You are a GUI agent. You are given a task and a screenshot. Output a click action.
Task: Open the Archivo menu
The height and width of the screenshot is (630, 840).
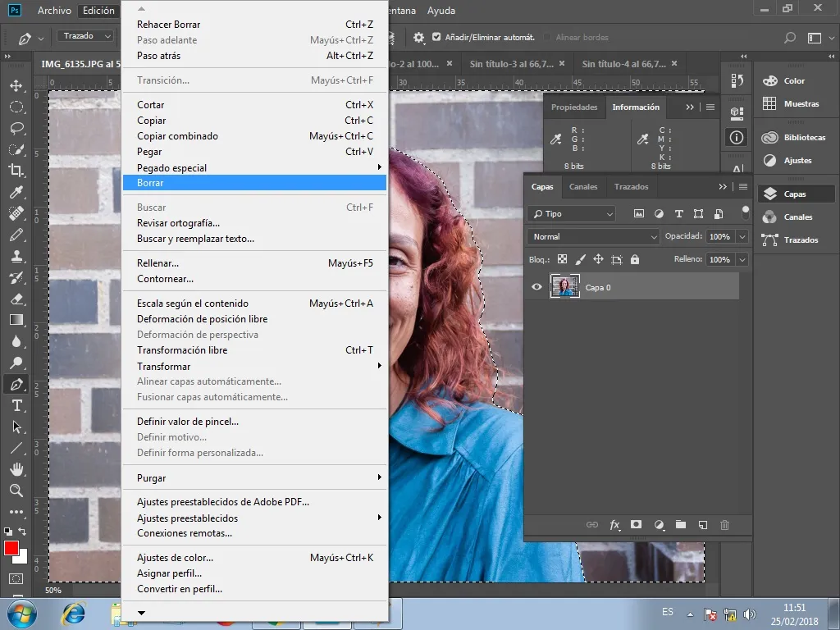coord(54,11)
